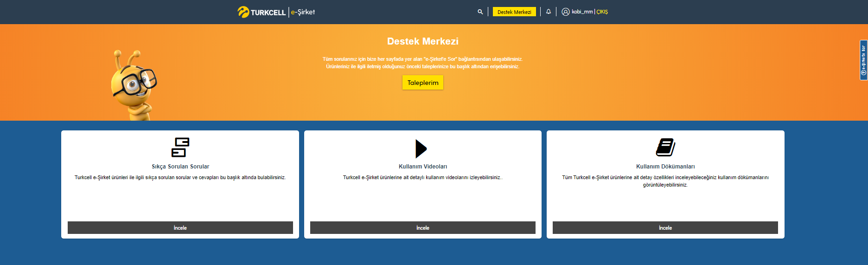The width and height of the screenshot is (868, 265).
Task: Open notifications bell icon
Action: 549,12
